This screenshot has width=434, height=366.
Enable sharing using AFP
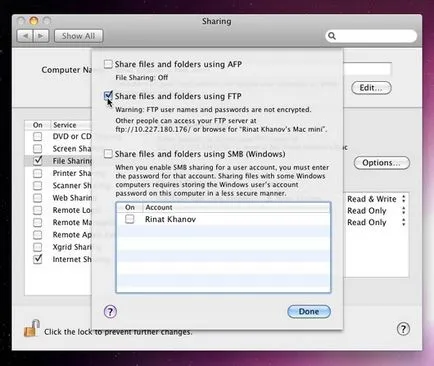pos(108,64)
